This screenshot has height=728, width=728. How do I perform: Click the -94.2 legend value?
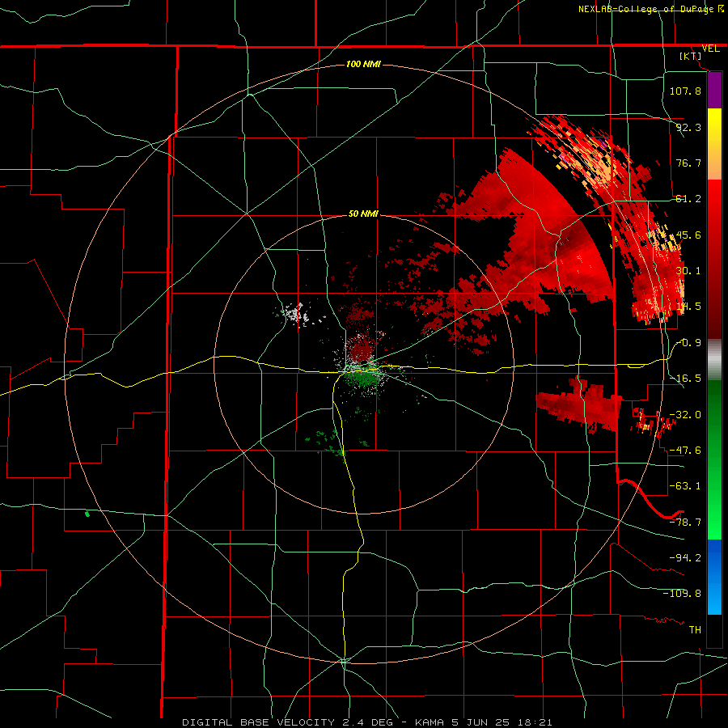point(685,557)
